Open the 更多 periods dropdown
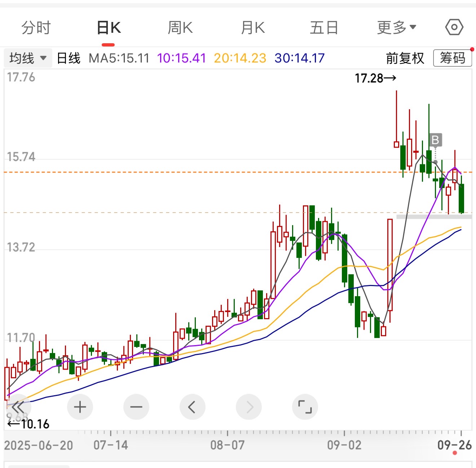The width and height of the screenshot is (476, 468). pyautogui.click(x=396, y=27)
